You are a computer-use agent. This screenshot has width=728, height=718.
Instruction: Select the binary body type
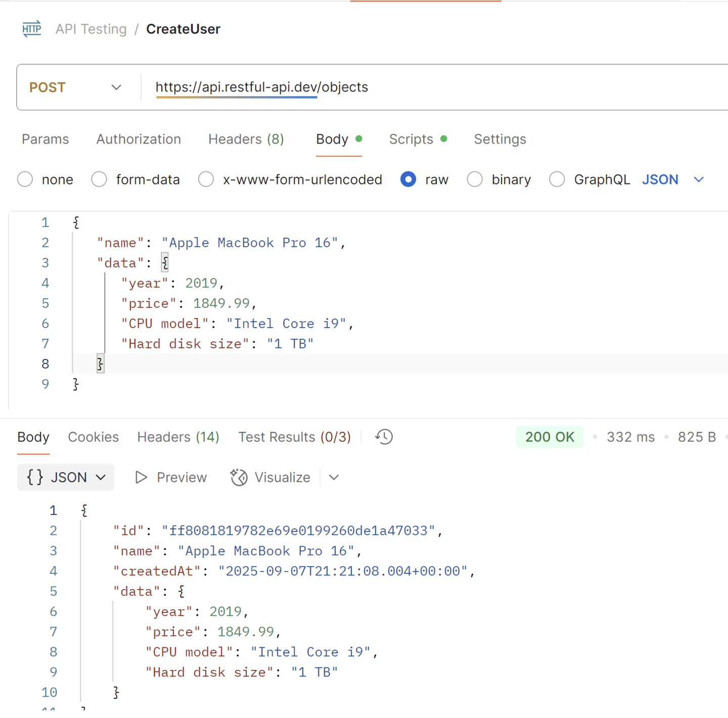(x=475, y=179)
